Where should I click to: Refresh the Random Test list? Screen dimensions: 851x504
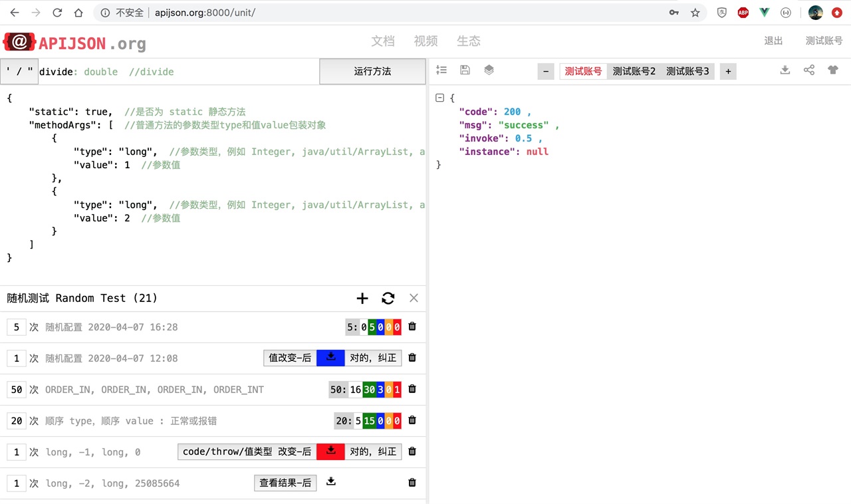click(388, 299)
